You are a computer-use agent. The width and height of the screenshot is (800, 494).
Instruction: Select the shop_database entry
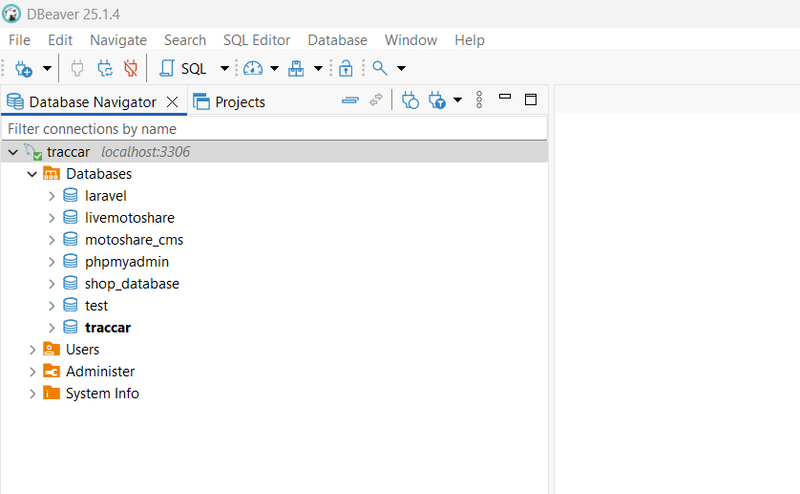tap(132, 284)
